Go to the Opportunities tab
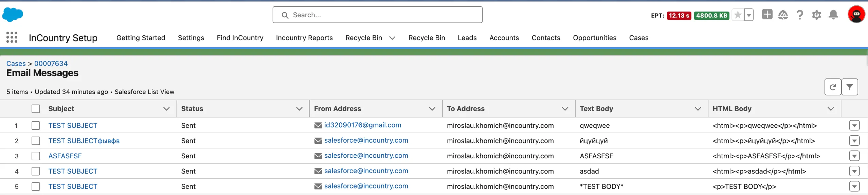This screenshot has width=868, height=195. click(594, 38)
